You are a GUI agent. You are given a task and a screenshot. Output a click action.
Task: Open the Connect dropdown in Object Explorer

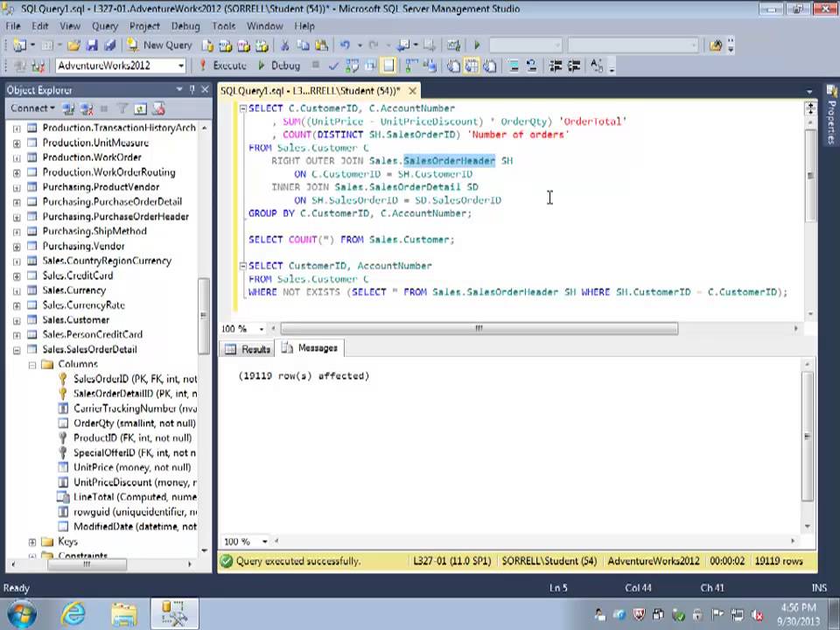(x=32, y=108)
